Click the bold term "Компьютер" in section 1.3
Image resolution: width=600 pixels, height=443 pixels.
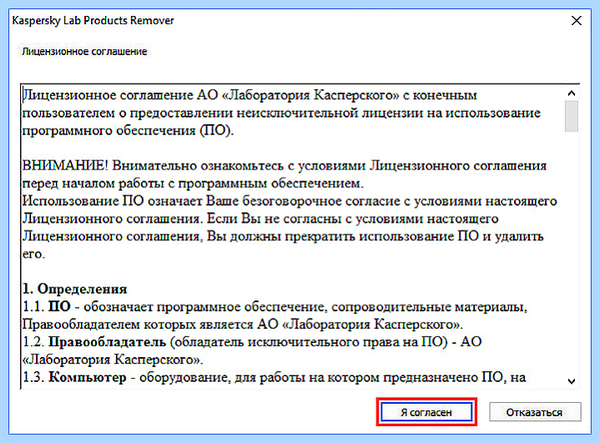pos(87,377)
